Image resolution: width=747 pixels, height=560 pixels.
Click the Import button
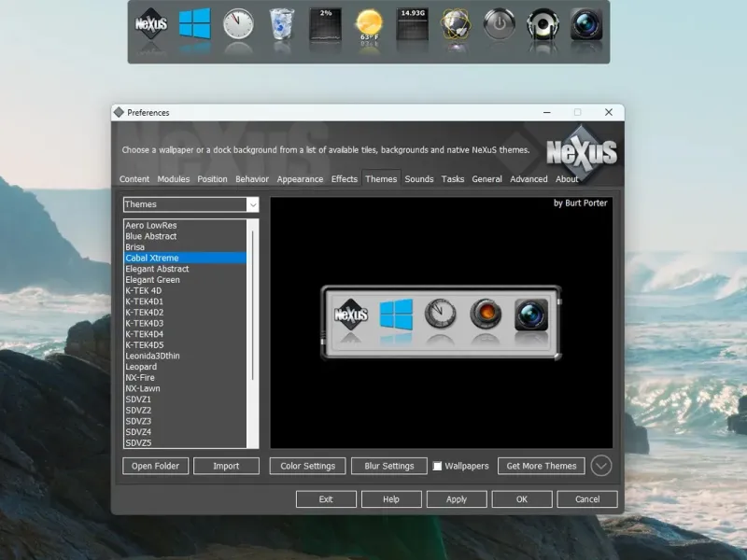pyautogui.click(x=226, y=466)
